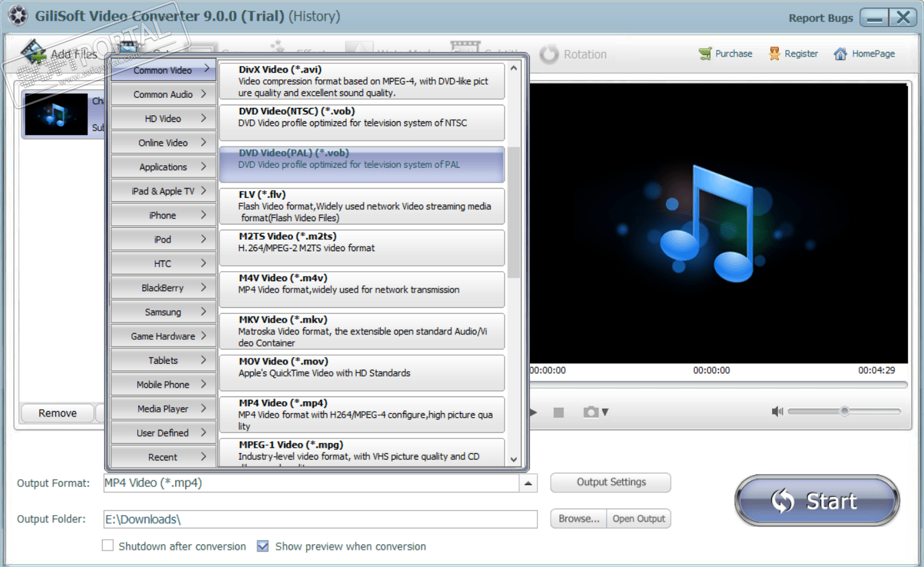This screenshot has height=567, width=924.
Task: Click the Output Folder path field
Action: click(x=320, y=519)
